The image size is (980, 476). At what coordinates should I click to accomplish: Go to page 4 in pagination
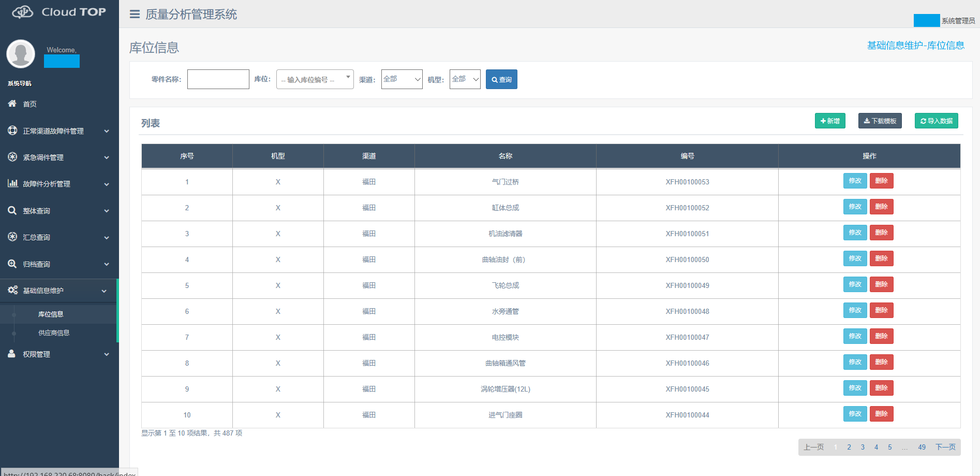[876, 447]
